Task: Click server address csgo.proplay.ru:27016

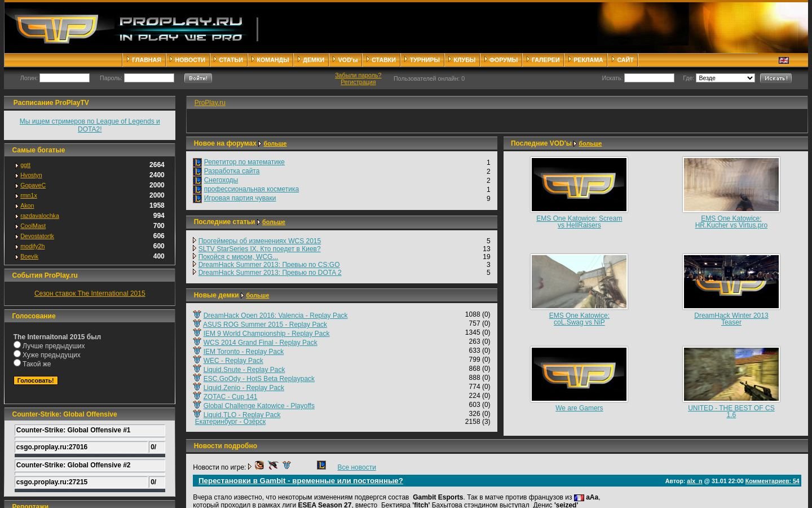Action: 52,447
